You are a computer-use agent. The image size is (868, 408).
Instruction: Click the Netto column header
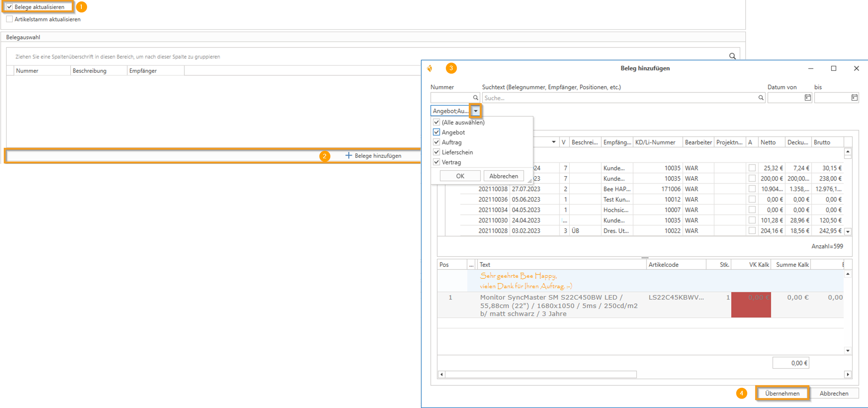point(768,142)
